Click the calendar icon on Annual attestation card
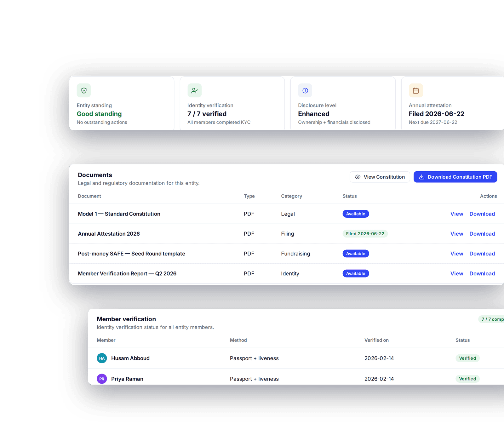Image resolution: width=504 pixels, height=441 pixels. coord(416,90)
